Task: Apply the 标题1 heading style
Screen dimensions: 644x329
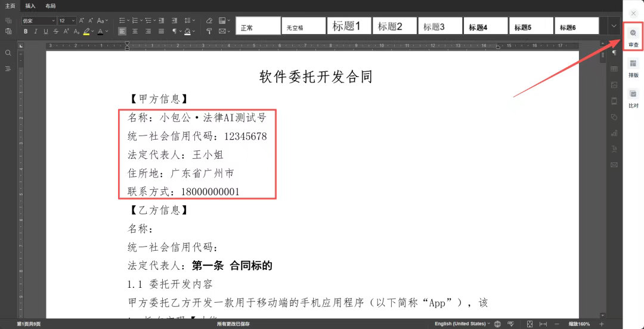Action: [346, 26]
